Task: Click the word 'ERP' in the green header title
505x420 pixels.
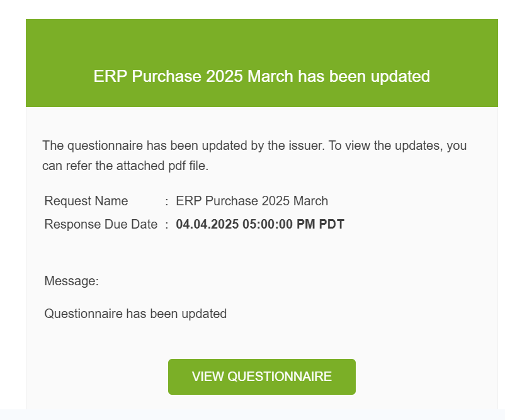Action: click(110, 76)
